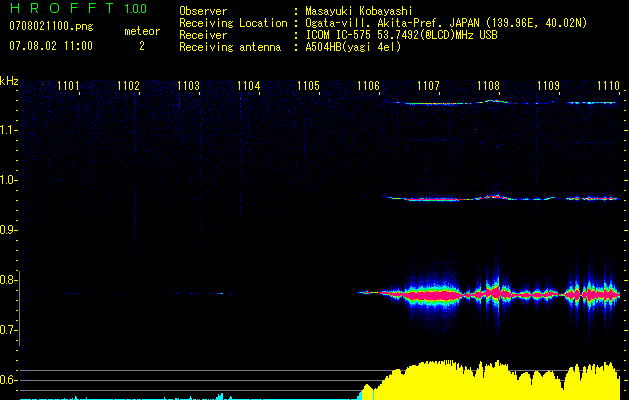Click the date 07.08.02 11:00
Viewport: 629px width, 400px height.
click(x=51, y=45)
